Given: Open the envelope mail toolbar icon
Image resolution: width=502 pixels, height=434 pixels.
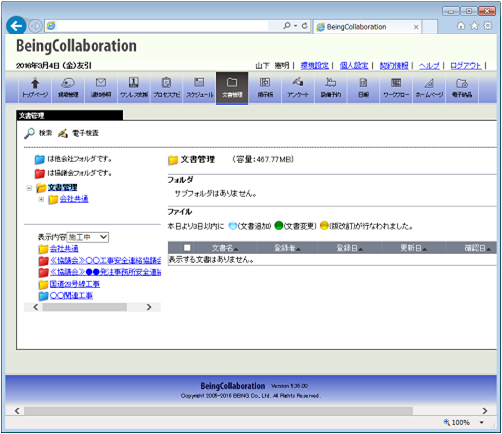Looking at the screenshot, I should point(101,87).
